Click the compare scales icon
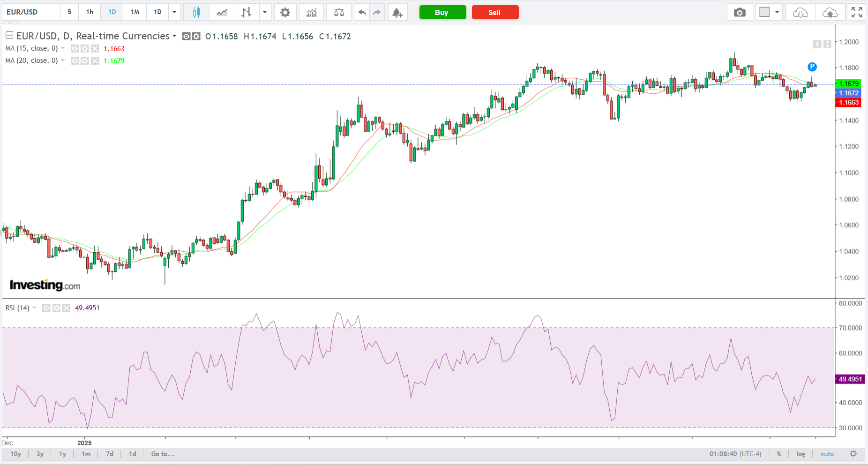 click(339, 12)
